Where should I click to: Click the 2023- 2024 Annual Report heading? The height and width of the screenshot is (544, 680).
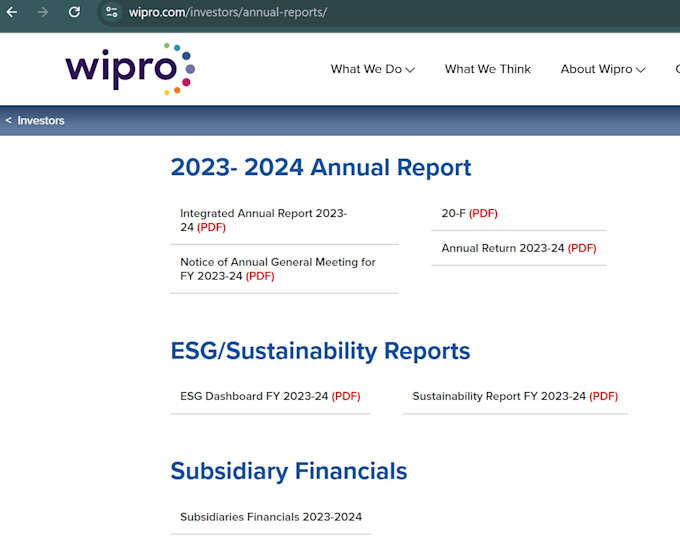pyautogui.click(x=321, y=167)
